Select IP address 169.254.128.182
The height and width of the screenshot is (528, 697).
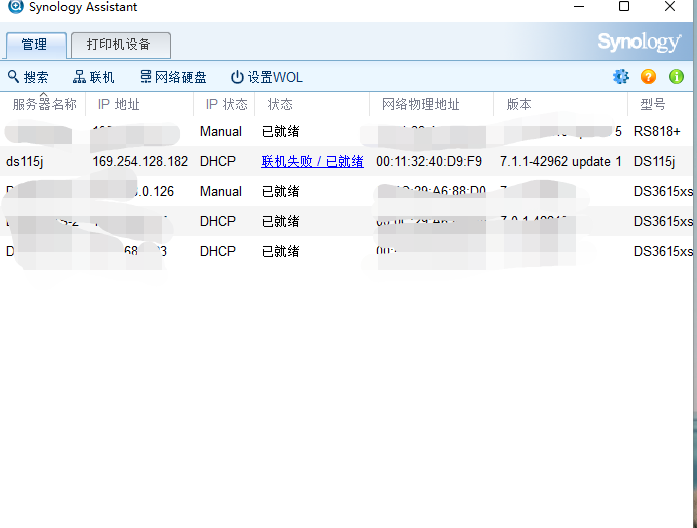(x=140, y=161)
